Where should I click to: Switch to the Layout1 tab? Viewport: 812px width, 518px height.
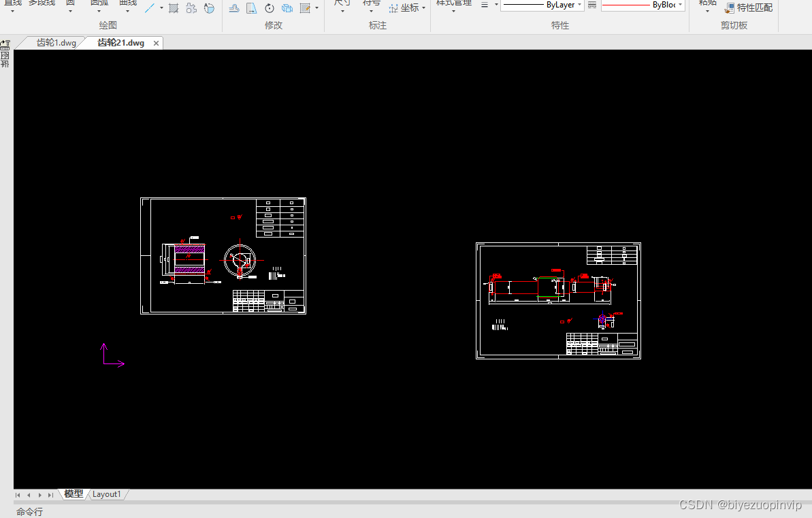107,494
